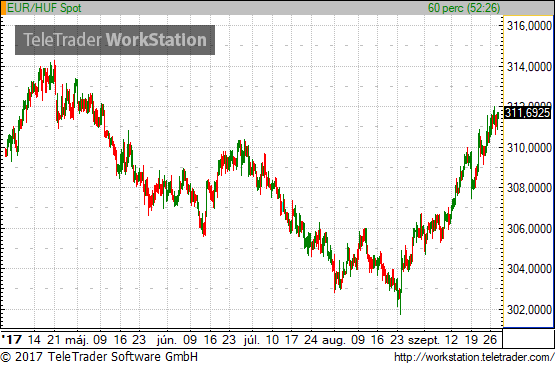555x366 pixels.
Task: Select the júl. date on time axis
Action: [251, 340]
